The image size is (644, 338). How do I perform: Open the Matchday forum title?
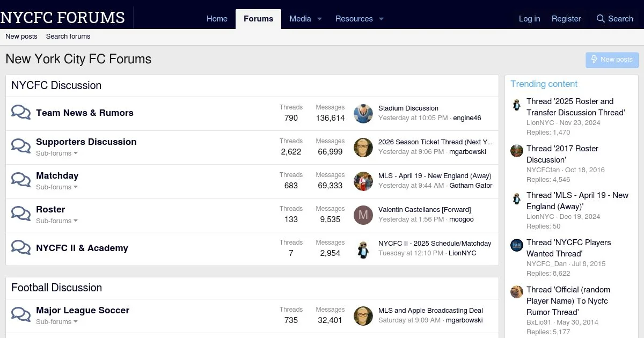tap(57, 175)
